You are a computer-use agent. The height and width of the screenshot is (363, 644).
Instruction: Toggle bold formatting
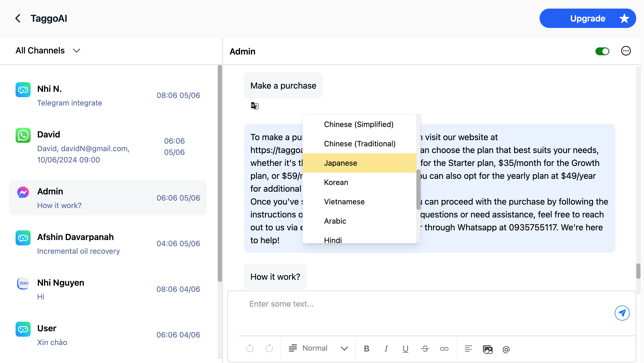[367, 349]
